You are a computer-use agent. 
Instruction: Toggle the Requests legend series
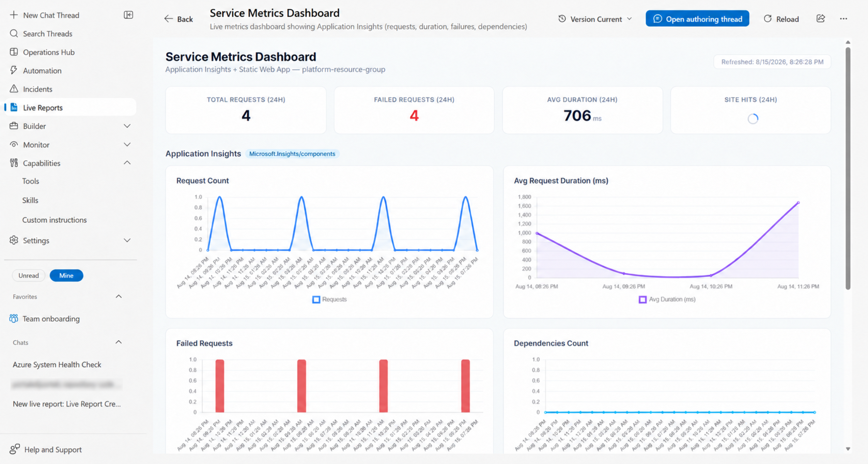tap(330, 299)
